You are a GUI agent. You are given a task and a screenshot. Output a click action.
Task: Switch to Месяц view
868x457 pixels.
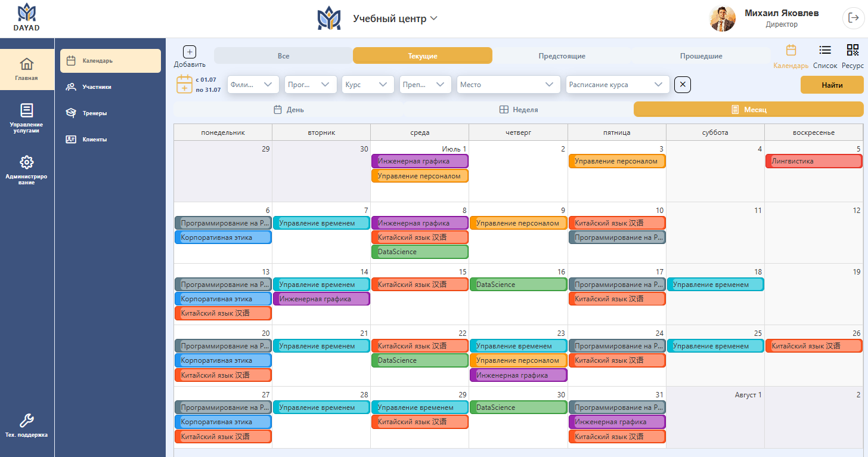tap(748, 109)
